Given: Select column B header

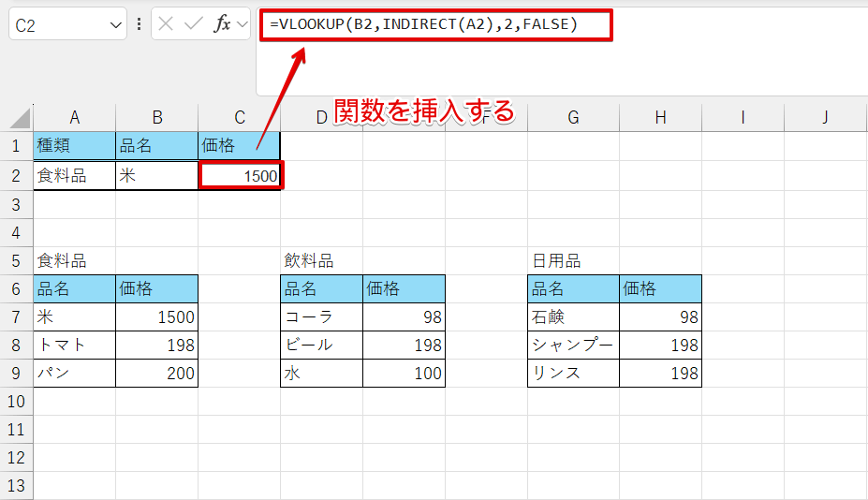Looking at the screenshot, I should tap(156, 117).
